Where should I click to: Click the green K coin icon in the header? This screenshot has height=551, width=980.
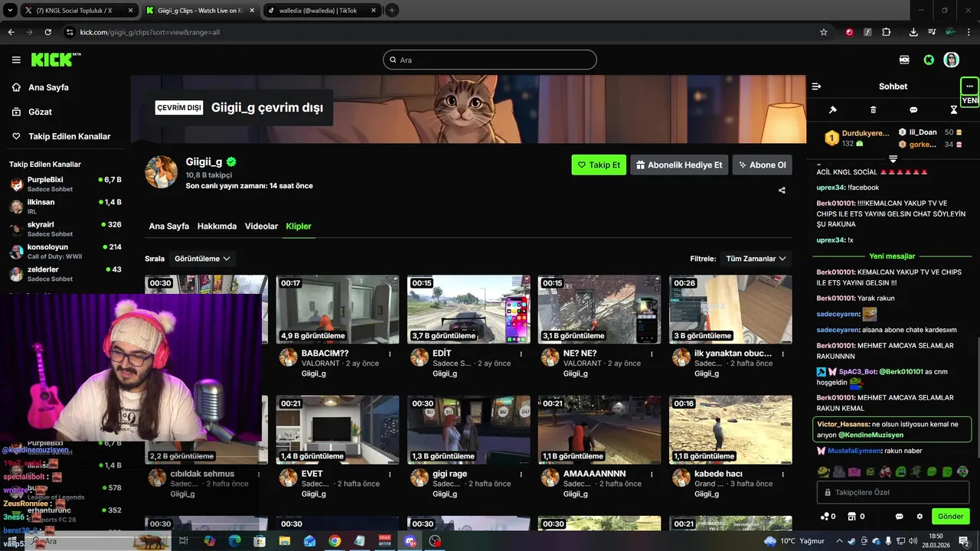(x=929, y=60)
